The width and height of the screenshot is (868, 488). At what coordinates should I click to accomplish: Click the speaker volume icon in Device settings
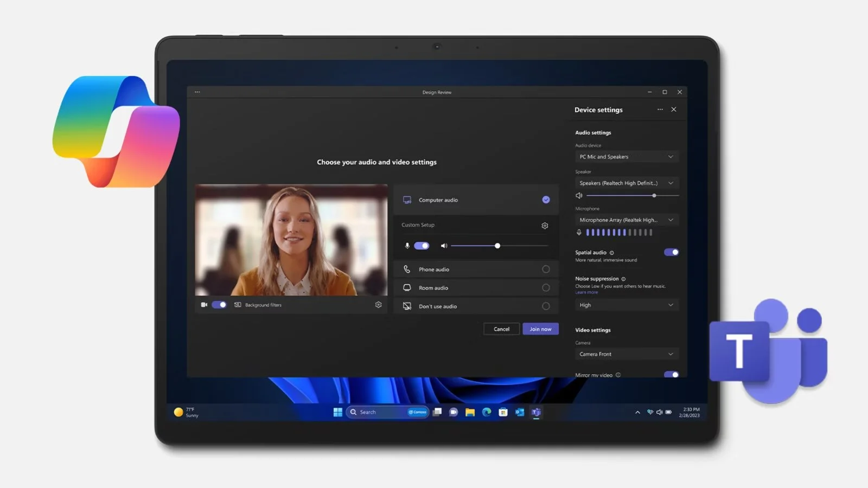[579, 195]
